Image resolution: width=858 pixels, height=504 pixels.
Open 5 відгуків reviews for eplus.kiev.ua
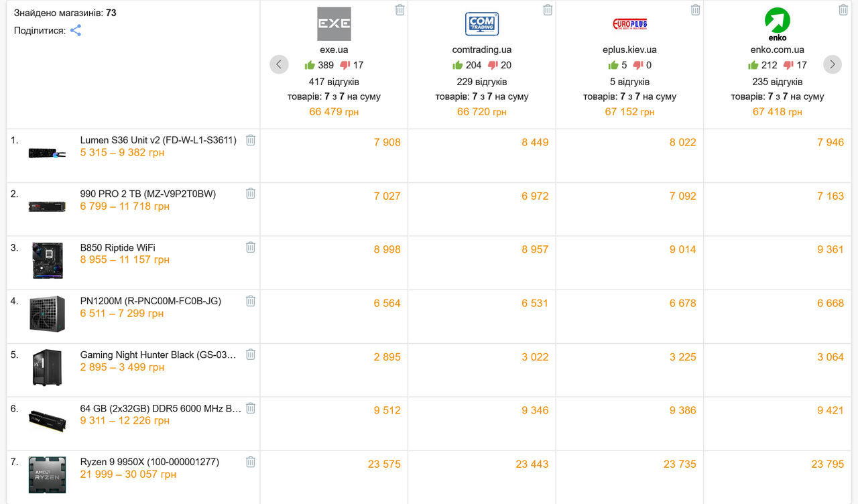[x=630, y=82]
